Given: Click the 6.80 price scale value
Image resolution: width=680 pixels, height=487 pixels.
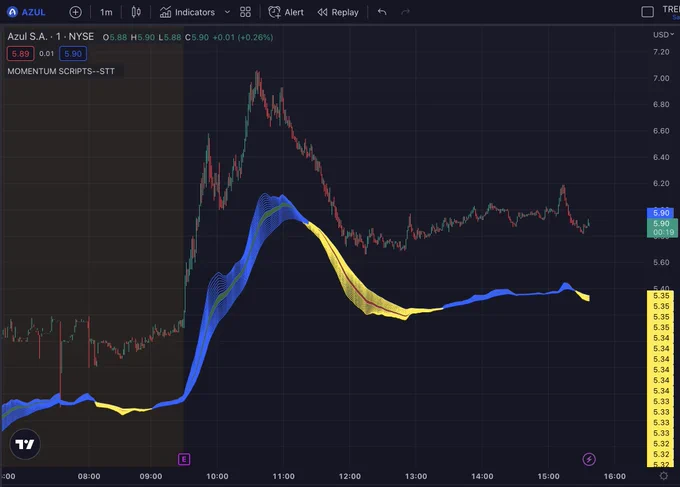Looking at the screenshot, I should pyautogui.click(x=661, y=105).
